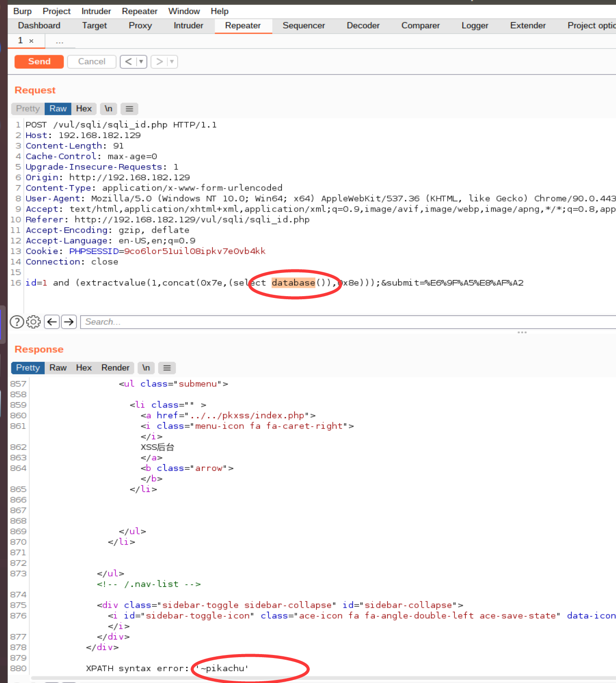Click the highlighted database text in request body
Screen dimensions: 616x683
point(293,283)
